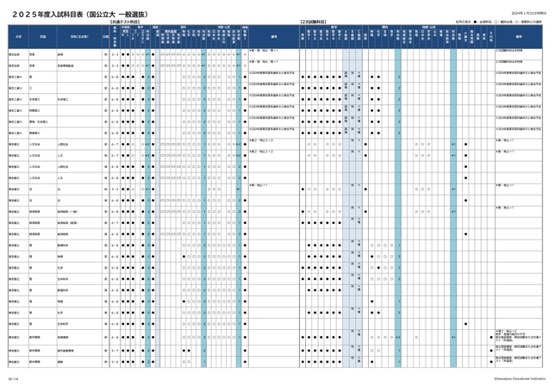Select the 建築 department cell in last row
Screen dimensions: 555x392
(x=60, y=362)
